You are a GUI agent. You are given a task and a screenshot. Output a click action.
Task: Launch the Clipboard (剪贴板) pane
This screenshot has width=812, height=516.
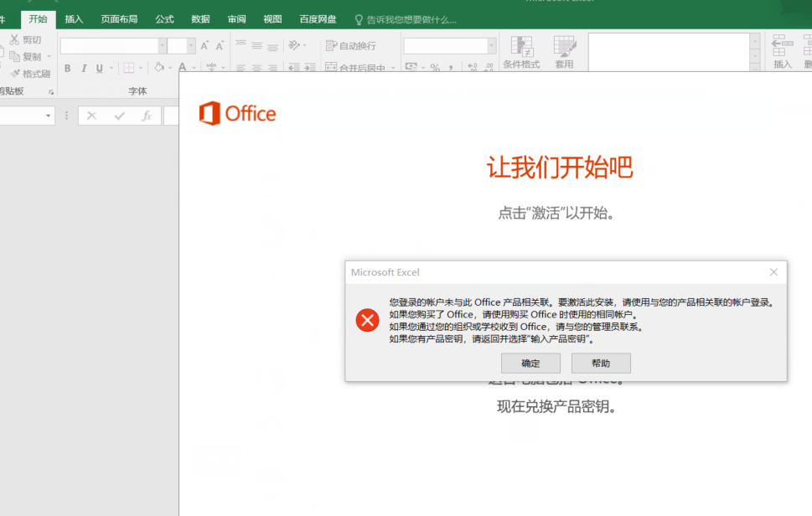click(x=51, y=92)
